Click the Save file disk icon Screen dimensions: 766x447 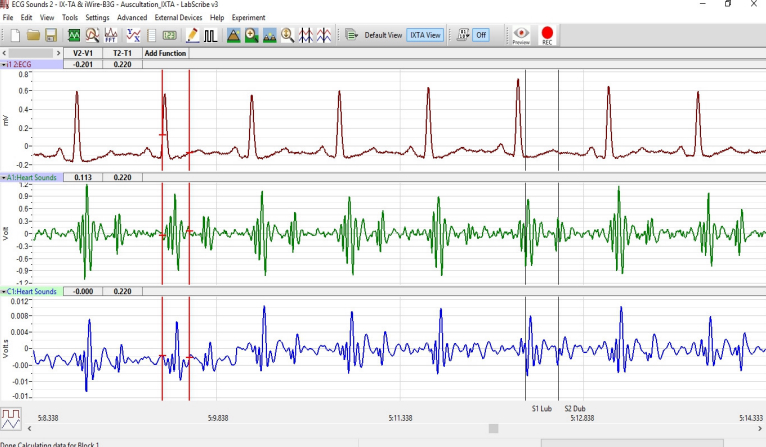pos(51,35)
